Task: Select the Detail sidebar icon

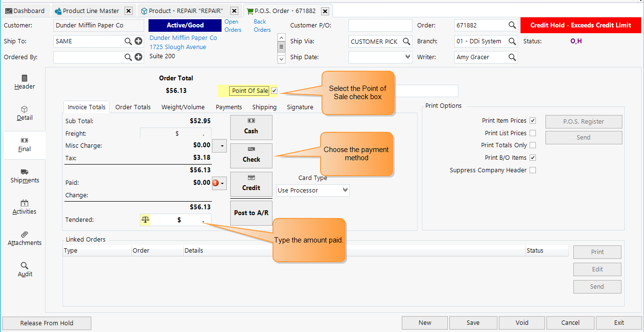Action: coord(24,114)
